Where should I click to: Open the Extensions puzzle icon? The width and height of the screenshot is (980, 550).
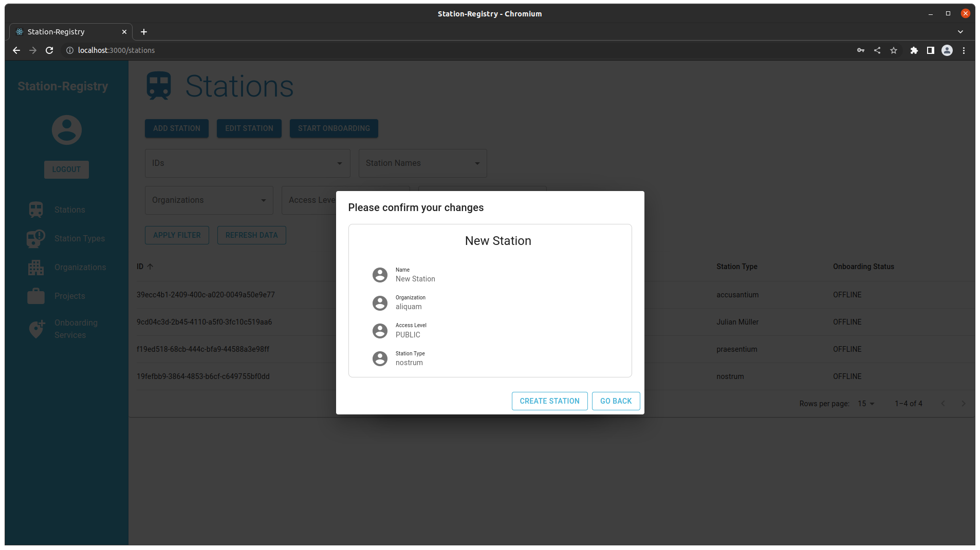914,50
